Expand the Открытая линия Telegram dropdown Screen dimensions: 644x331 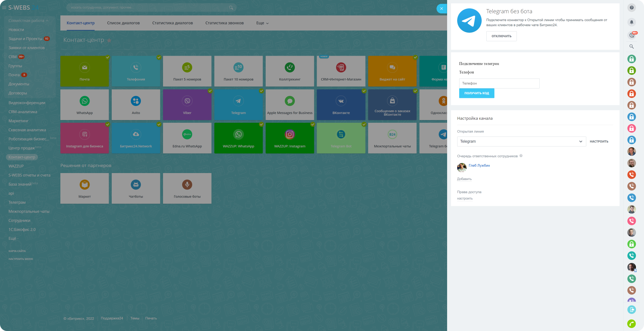tap(521, 142)
